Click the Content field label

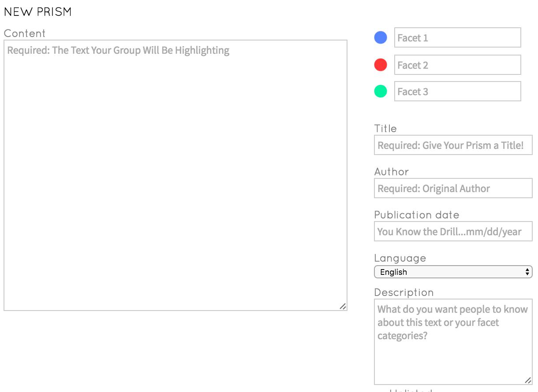tap(25, 33)
